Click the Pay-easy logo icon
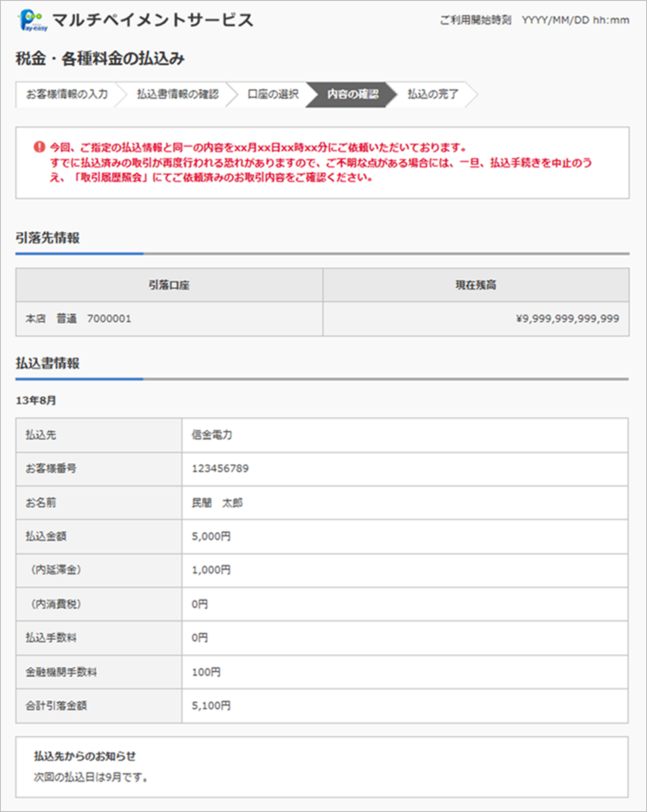This screenshot has height=812, width=647. (x=33, y=21)
